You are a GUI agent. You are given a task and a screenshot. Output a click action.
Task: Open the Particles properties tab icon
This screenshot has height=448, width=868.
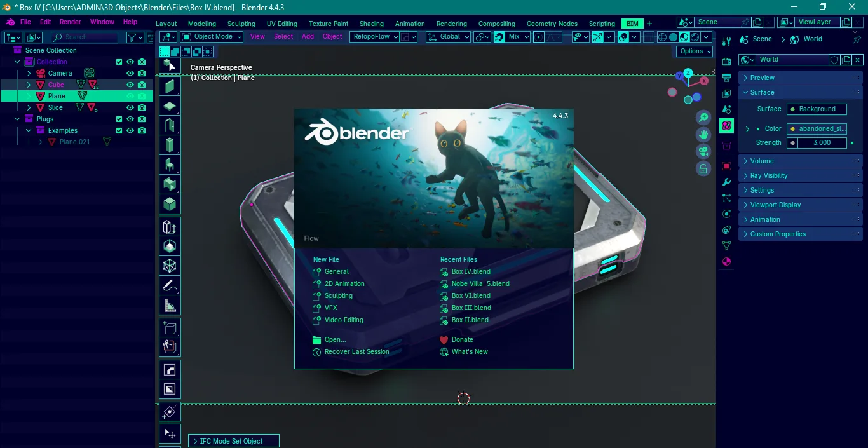pos(727,198)
